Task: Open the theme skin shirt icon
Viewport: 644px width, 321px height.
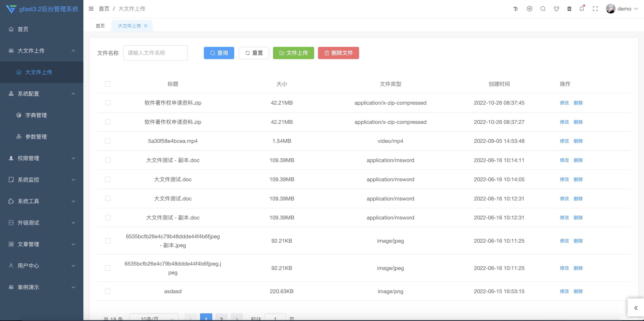Action: coord(556,8)
